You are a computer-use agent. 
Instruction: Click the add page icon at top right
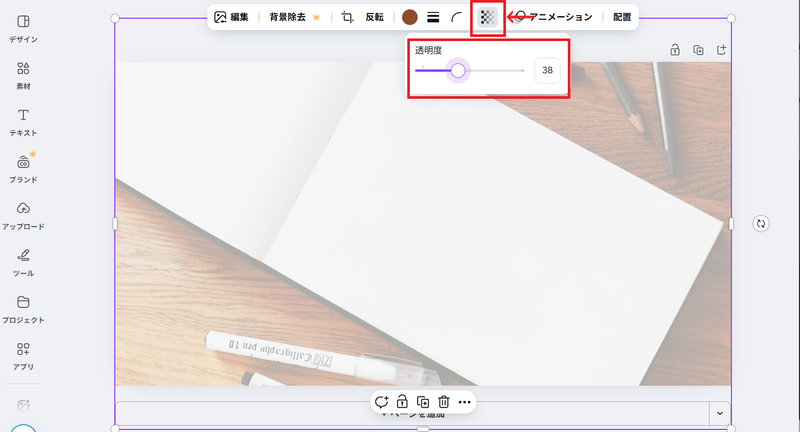[x=721, y=49]
